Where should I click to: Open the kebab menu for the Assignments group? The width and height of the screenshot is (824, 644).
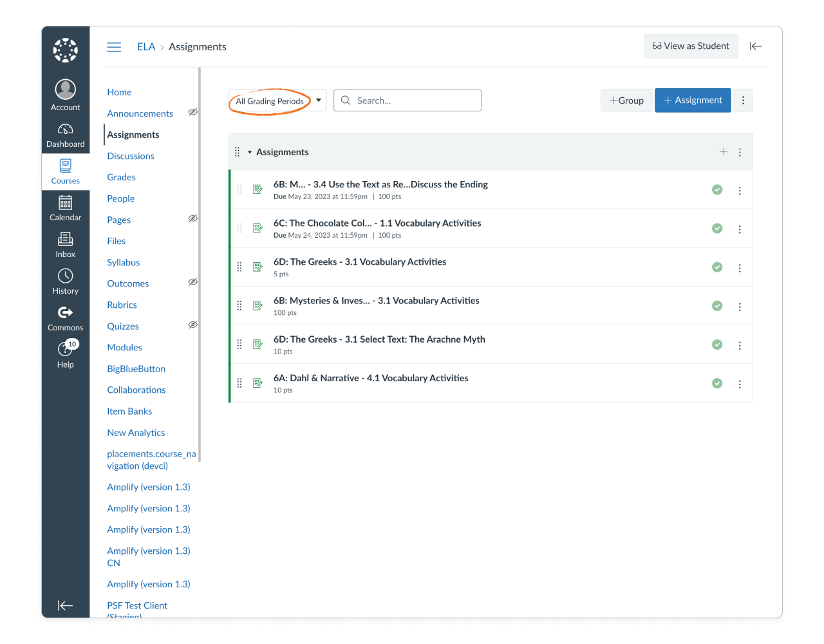point(740,152)
